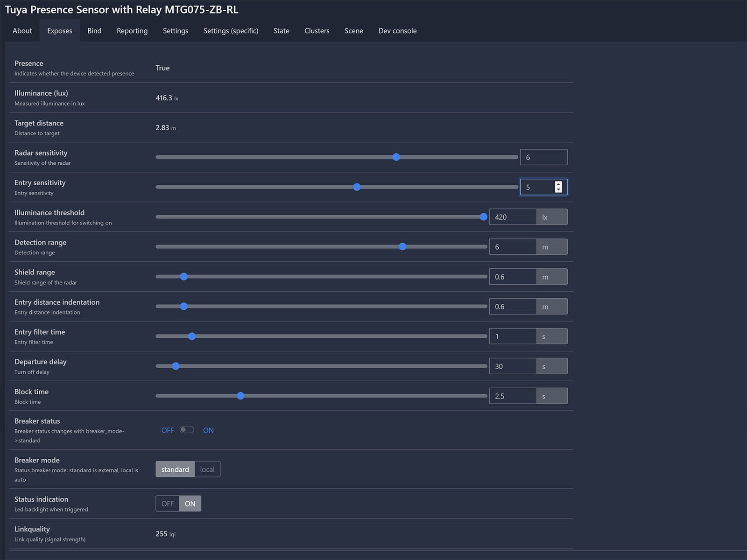
Task: Click the Block time slider handle
Action: [240, 396]
